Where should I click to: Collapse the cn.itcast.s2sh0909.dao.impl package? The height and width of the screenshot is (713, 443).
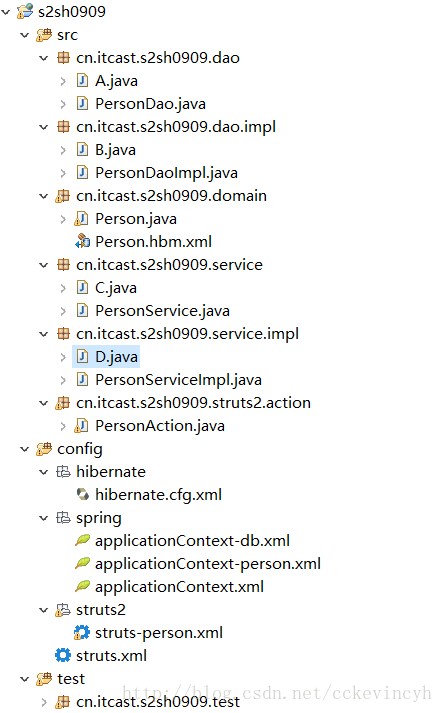44,127
